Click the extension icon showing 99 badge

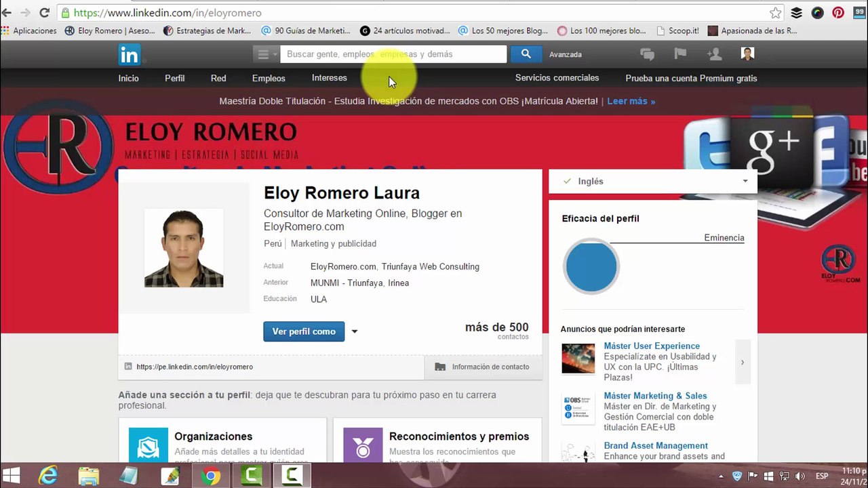coord(859,12)
